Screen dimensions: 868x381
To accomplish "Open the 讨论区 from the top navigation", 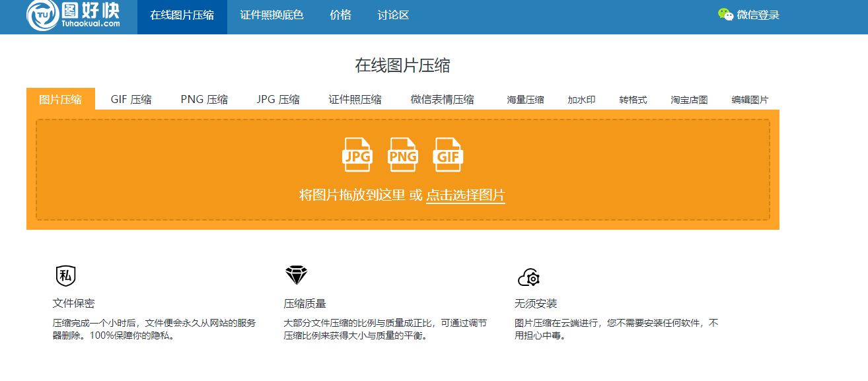I will coord(392,15).
